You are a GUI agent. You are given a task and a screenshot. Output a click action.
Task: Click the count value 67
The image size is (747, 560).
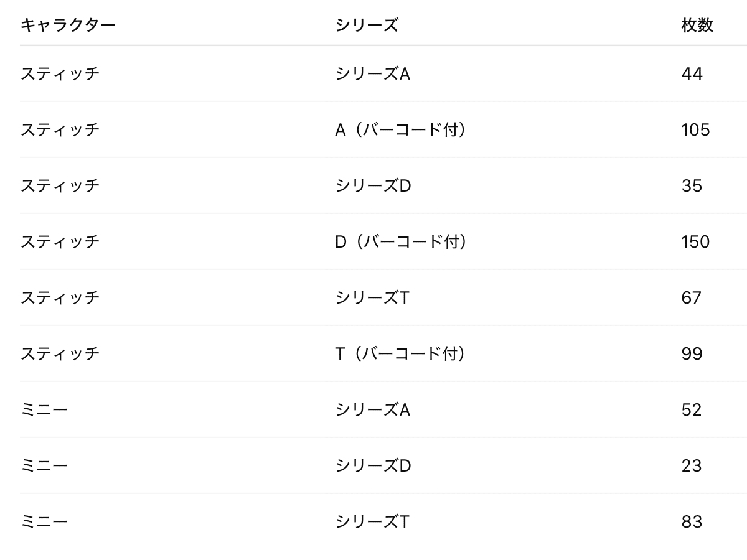click(x=692, y=297)
